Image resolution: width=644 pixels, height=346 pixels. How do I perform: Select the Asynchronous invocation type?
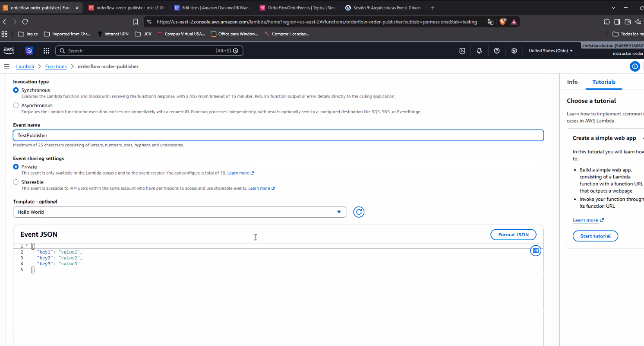click(16, 105)
